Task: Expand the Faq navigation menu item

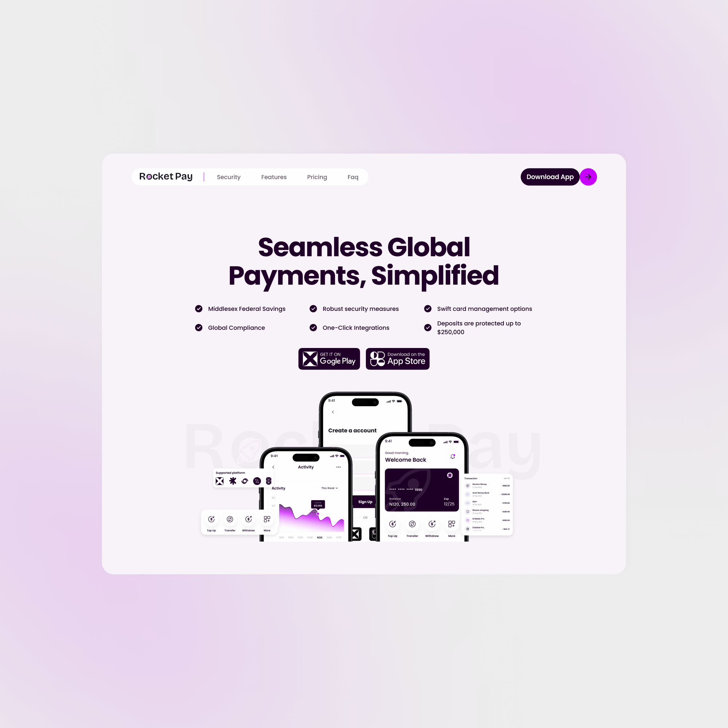Action: [x=353, y=177]
